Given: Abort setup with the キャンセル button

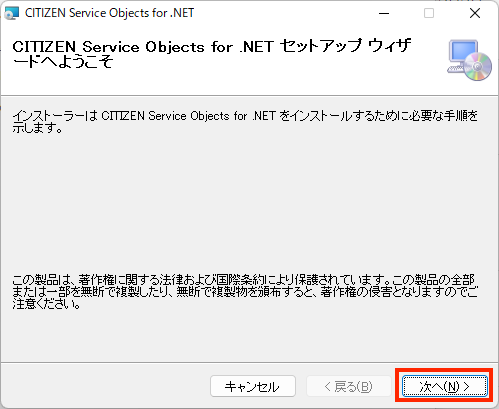Looking at the screenshot, I should [253, 386].
